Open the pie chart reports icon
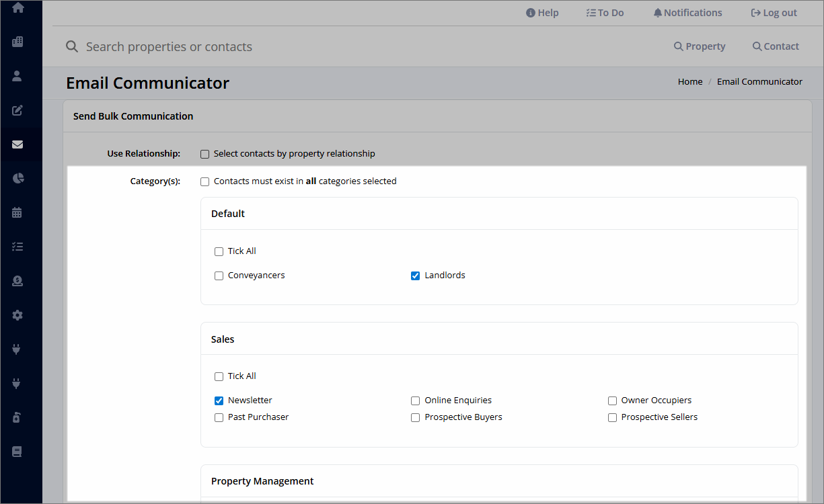This screenshot has width=824, height=504. (x=17, y=178)
